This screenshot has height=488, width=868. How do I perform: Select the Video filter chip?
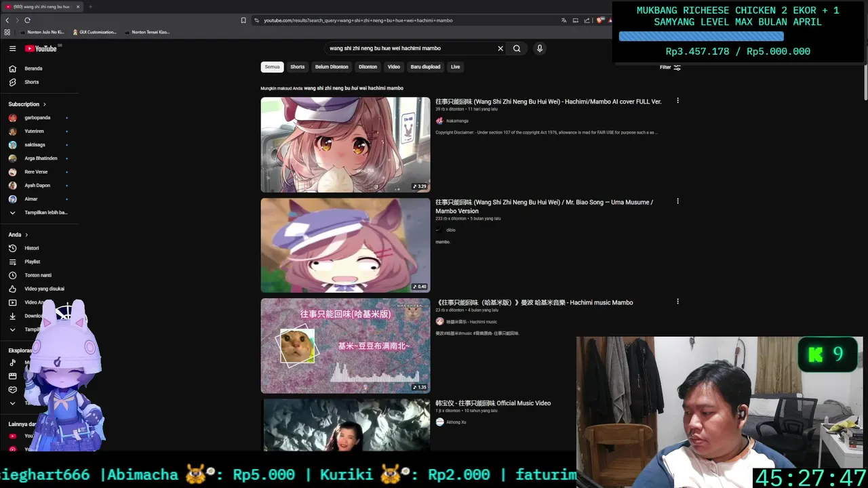pyautogui.click(x=394, y=67)
